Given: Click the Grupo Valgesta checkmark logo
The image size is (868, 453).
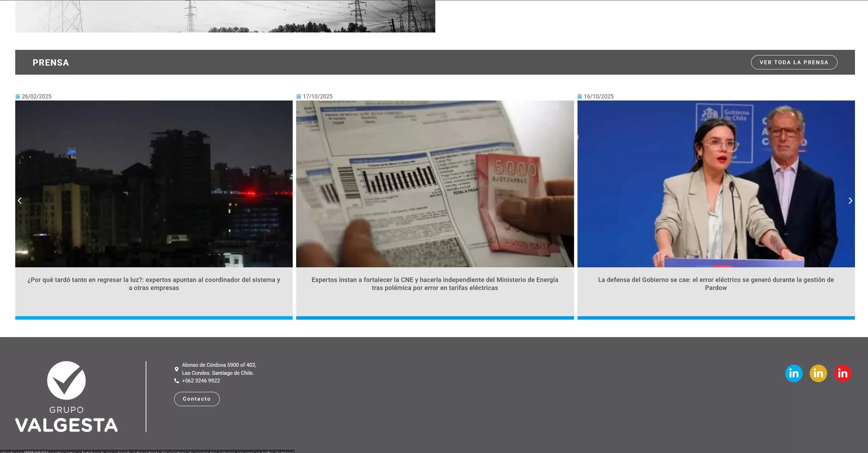Looking at the screenshot, I should point(66,381).
